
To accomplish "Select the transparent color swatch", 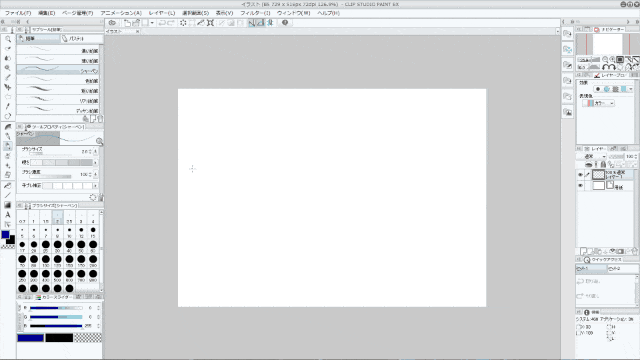I will coord(88,338).
